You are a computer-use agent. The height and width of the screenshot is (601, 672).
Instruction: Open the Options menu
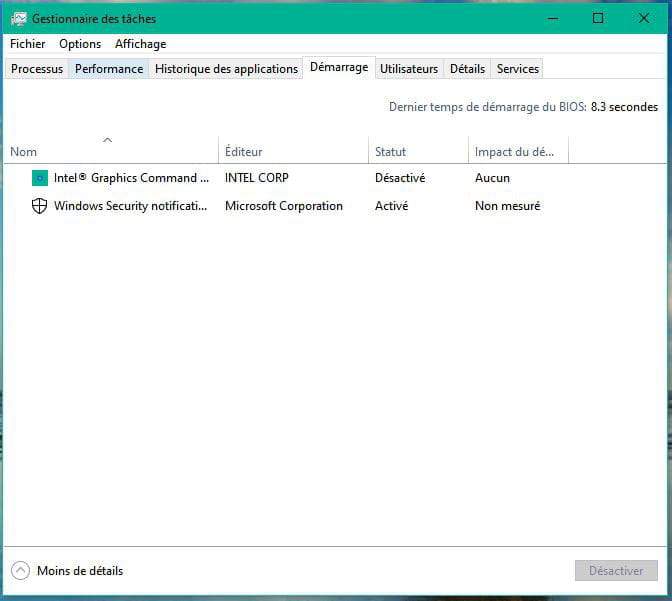pyautogui.click(x=80, y=44)
